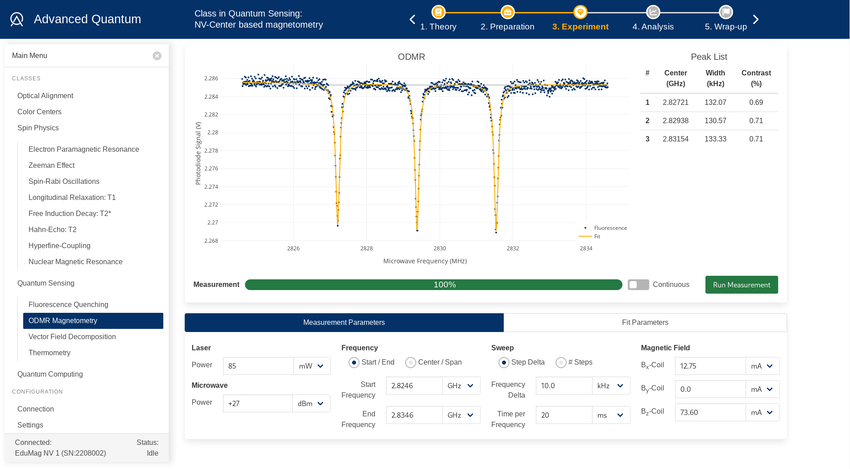This screenshot has width=850, height=469.
Task: Click the Experiment step icon
Action: coord(580,11)
